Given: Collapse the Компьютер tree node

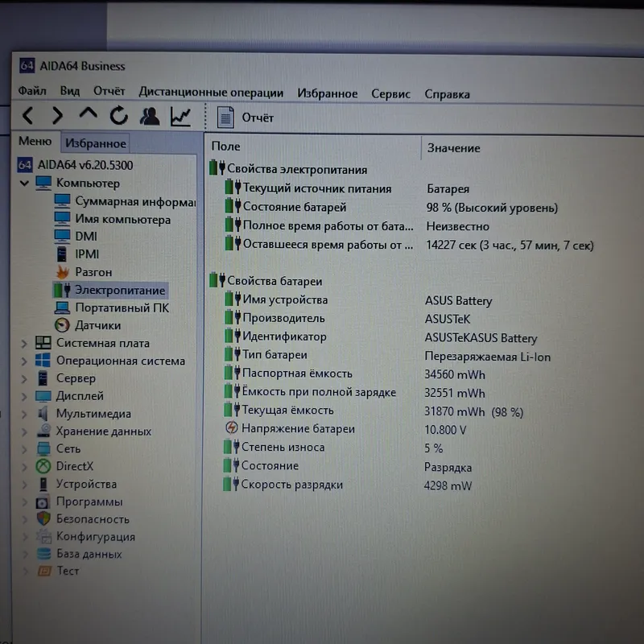Looking at the screenshot, I should pos(24,183).
